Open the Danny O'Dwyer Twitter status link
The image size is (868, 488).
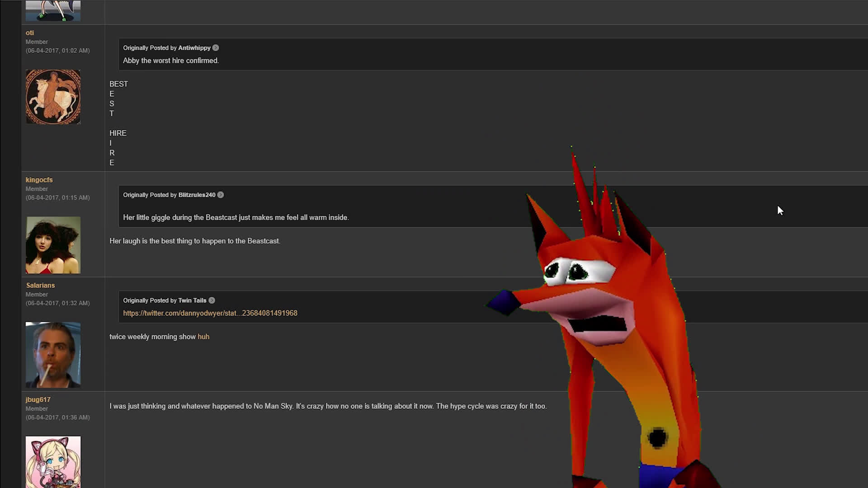coord(210,313)
